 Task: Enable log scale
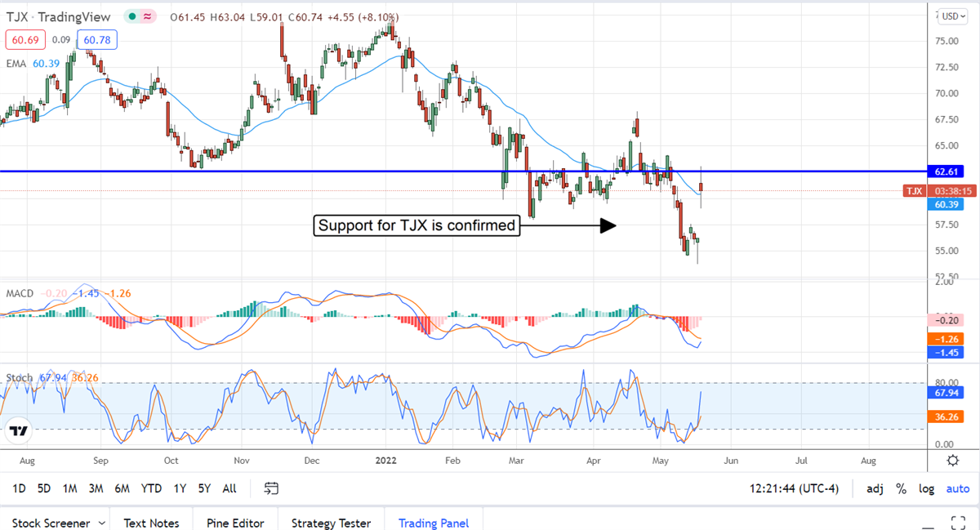(x=926, y=488)
